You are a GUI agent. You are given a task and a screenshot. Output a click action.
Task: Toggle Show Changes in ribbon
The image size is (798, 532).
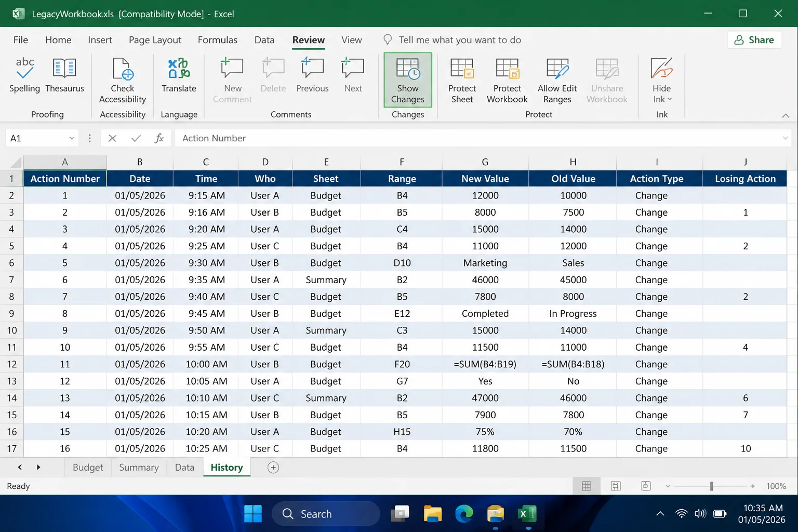coord(408,80)
